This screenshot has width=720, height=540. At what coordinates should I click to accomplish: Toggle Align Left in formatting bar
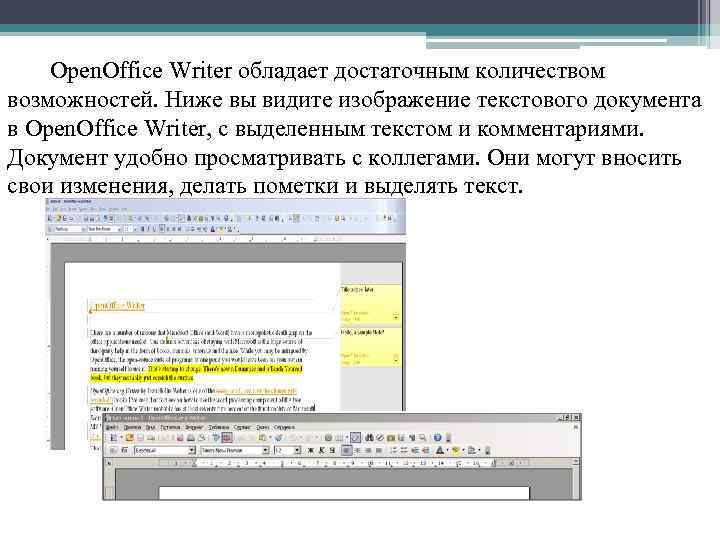[347, 450]
